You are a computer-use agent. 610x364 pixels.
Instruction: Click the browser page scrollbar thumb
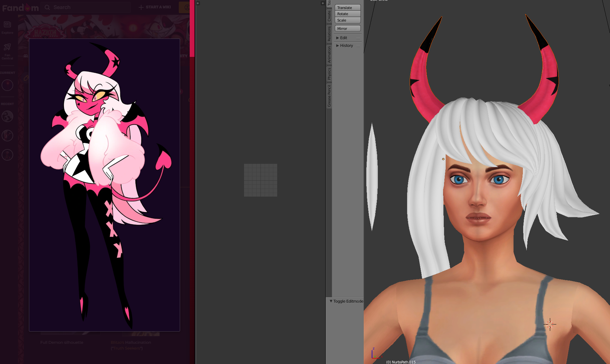(x=192, y=28)
